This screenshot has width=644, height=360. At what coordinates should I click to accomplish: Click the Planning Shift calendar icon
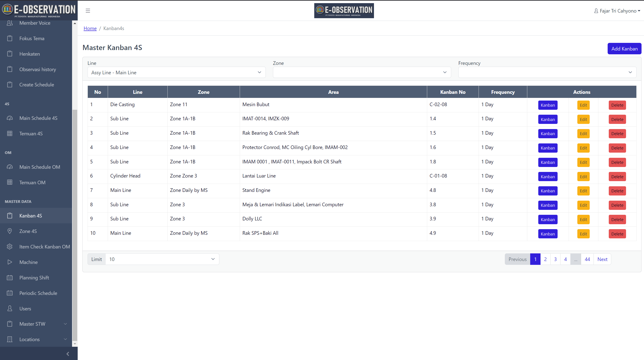10,278
